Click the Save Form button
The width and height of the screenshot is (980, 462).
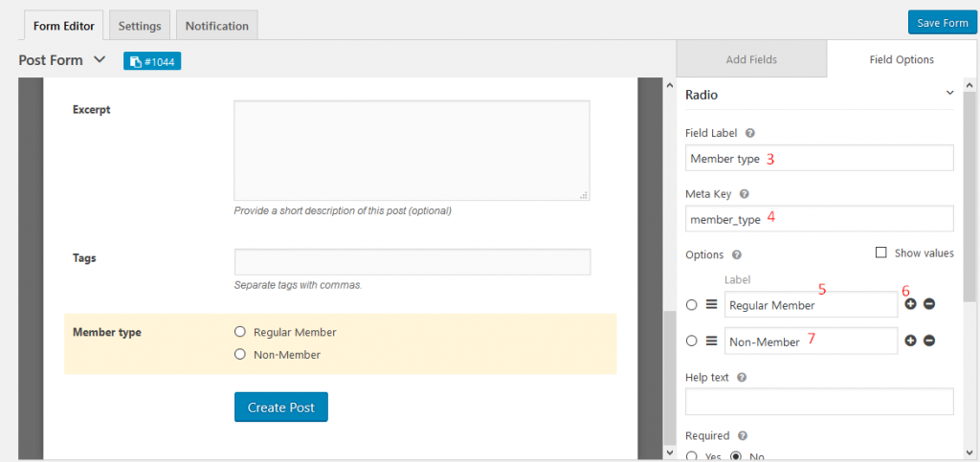(x=943, y=23)
